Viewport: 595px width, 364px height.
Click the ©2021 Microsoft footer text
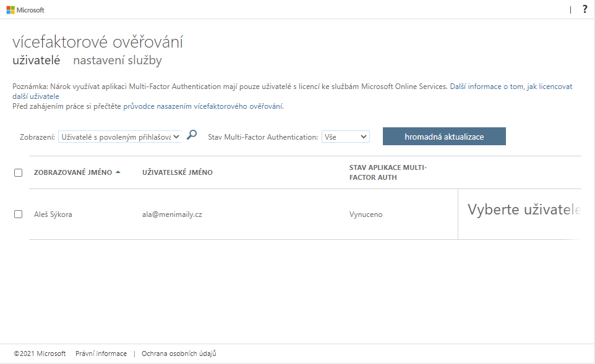pos(40,353)
